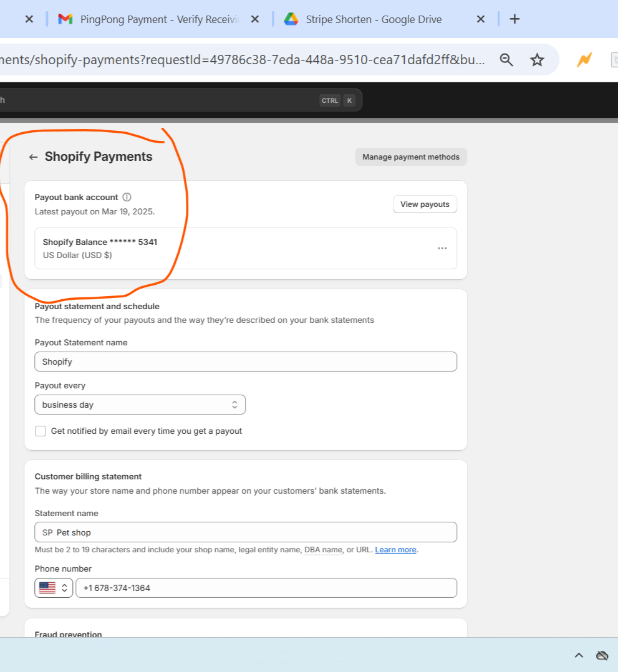This screenshot has height=672, width=618.
Task: Show hidden system tray icons
Action: tap(579, 655)
